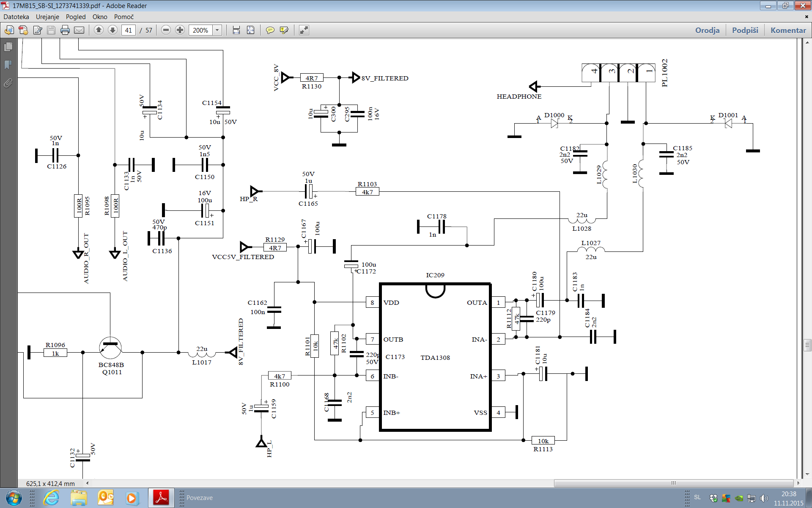Click the Print file icon
Viewport: 812px width, 508px height.
(65, 30)
